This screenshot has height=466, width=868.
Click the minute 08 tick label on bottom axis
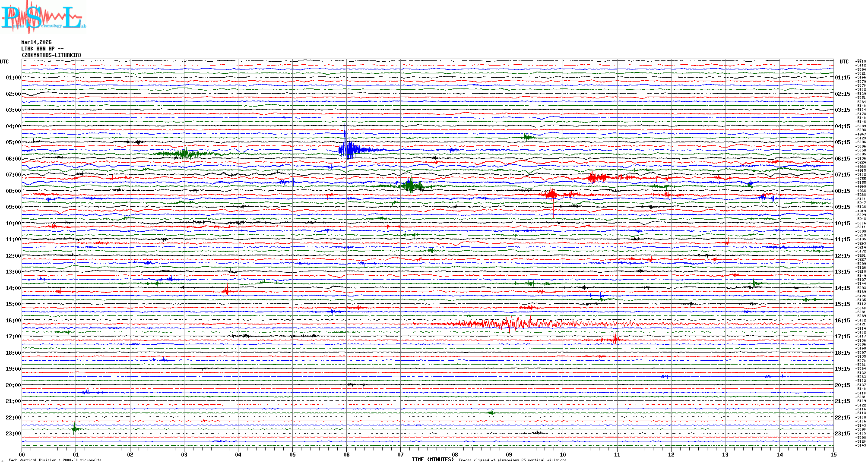point(455,454)
